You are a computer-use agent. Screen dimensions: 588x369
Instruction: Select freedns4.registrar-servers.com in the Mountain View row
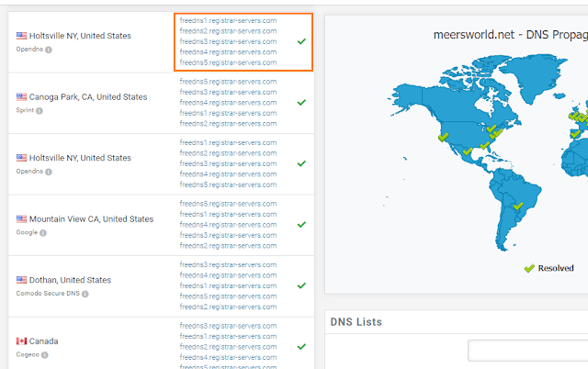point(228,225)
